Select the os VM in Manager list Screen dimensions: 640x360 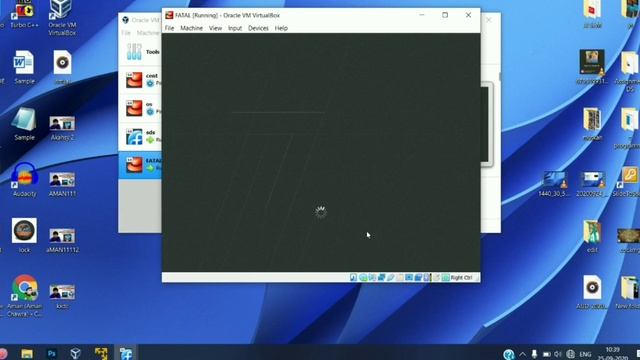click(x=140, y=108)
